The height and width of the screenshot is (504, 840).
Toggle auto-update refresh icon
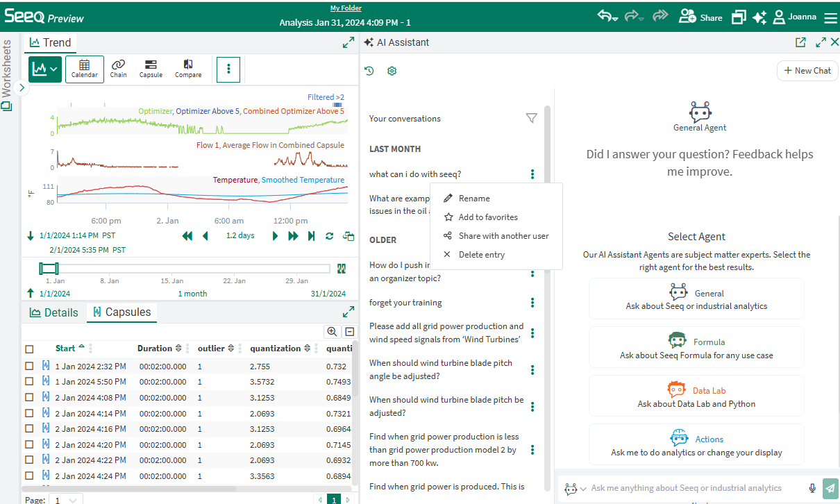(330, 236)
